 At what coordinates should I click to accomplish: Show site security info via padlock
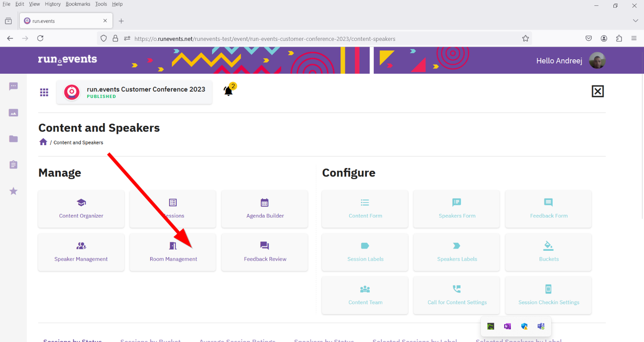[116, 39]
